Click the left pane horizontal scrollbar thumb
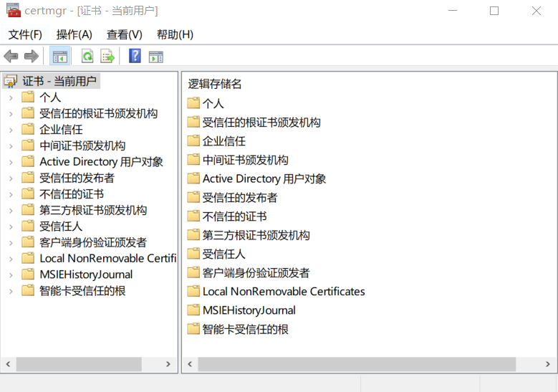The image size is (558, 392). [79, 364]
